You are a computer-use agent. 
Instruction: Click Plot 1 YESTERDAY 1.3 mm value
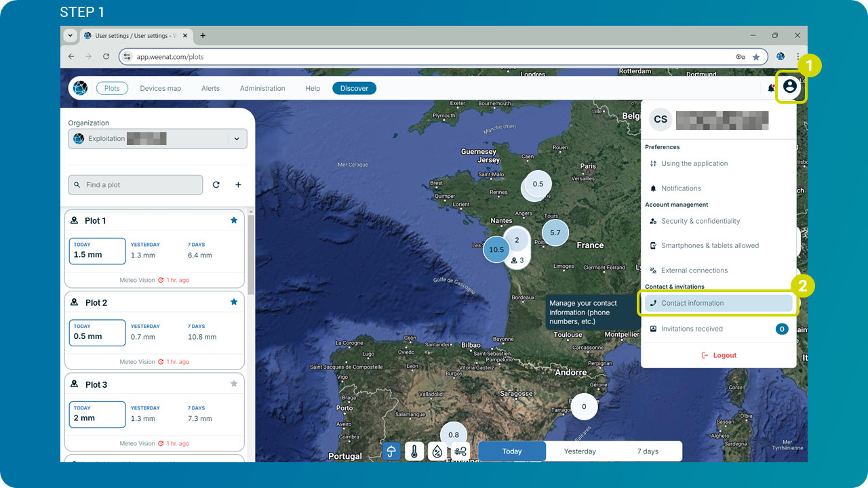[x=143, y=256]
